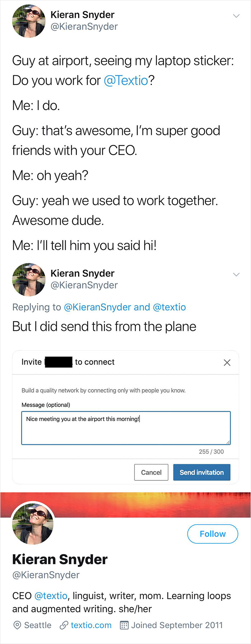Click the avatar on the reply tweet
The width and height of the screenshot is (251, 644).
(x=29, y=279)
